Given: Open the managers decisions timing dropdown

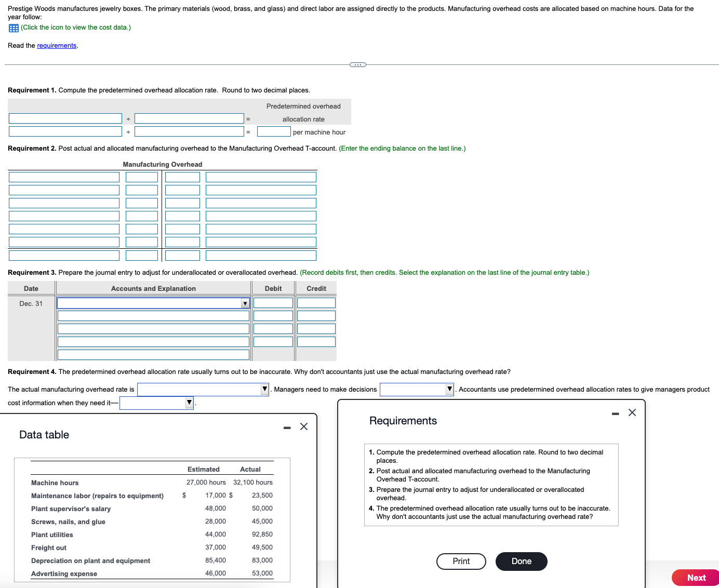Looking at the screenshot, I should coord(449,389).
